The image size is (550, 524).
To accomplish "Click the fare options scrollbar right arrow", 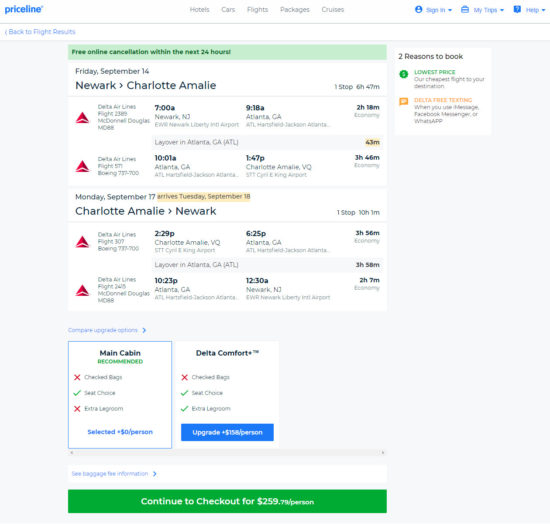I will 383,452.
